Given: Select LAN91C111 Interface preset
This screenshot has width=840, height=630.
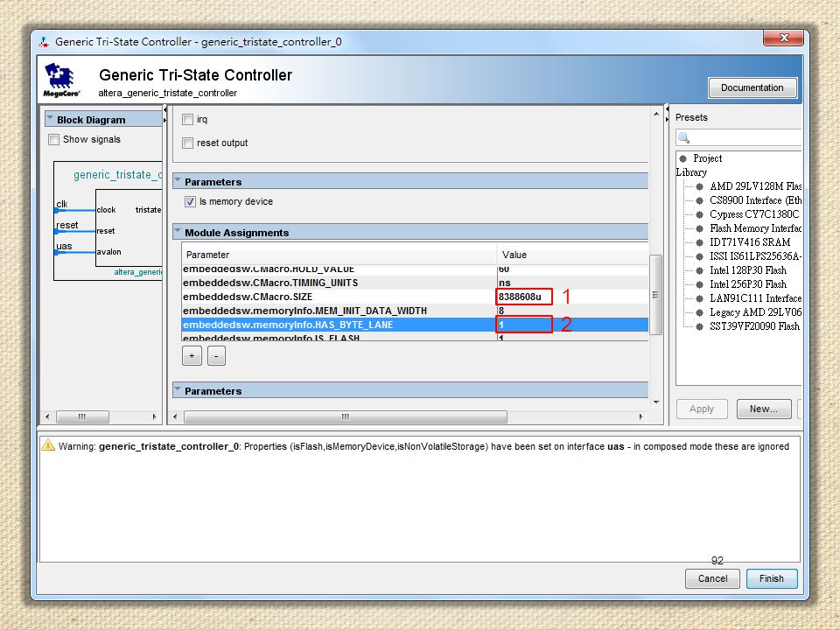Looking at the screenshot, I should pos(755,298).
